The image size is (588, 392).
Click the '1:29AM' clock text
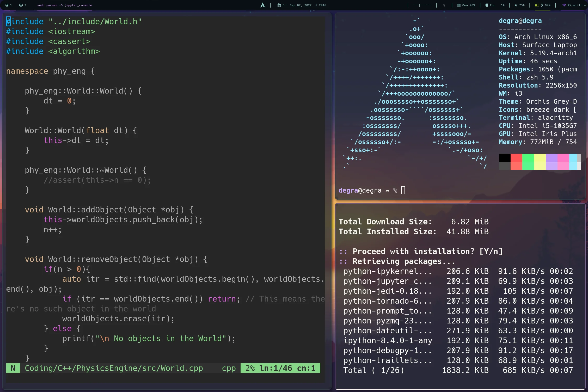[x=321, y=5]
